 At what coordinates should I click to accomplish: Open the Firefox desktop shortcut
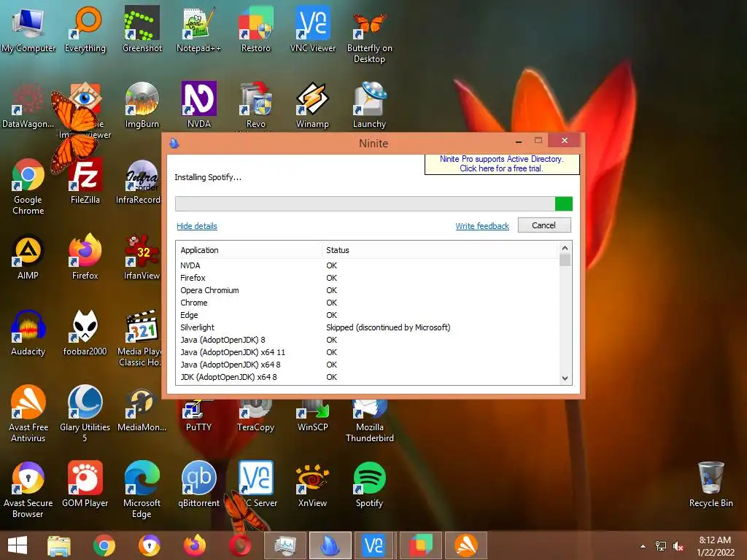[85, 257]
